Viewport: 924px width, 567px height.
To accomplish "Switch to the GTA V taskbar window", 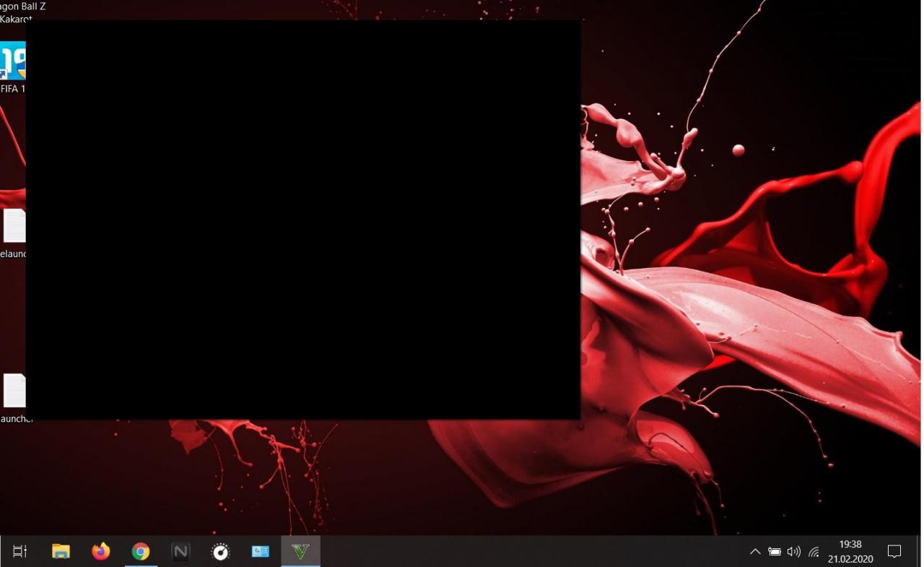I will [300, 552].
